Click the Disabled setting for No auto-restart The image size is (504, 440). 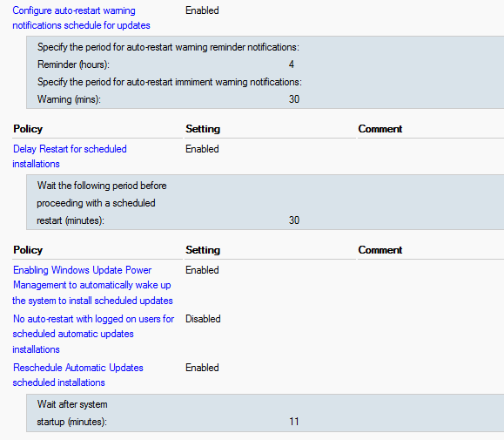(x=203, y=319)
